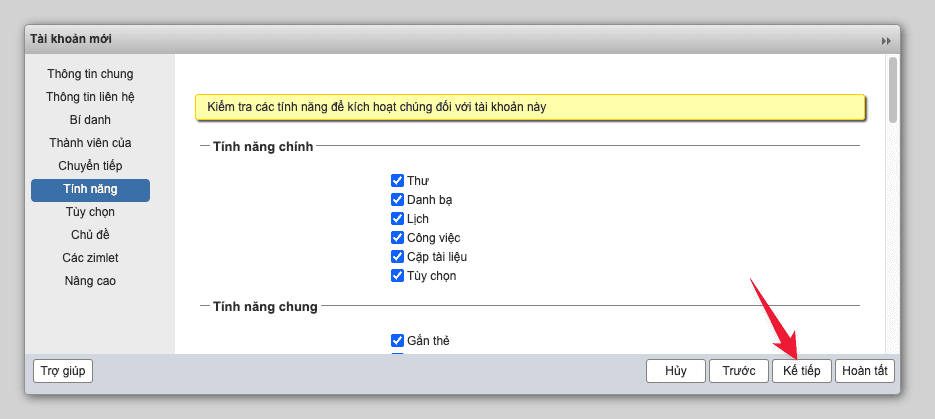935x419 pixels.
Task: Toggle the Danh bạ feature checkbox
Action: (397, 200)
